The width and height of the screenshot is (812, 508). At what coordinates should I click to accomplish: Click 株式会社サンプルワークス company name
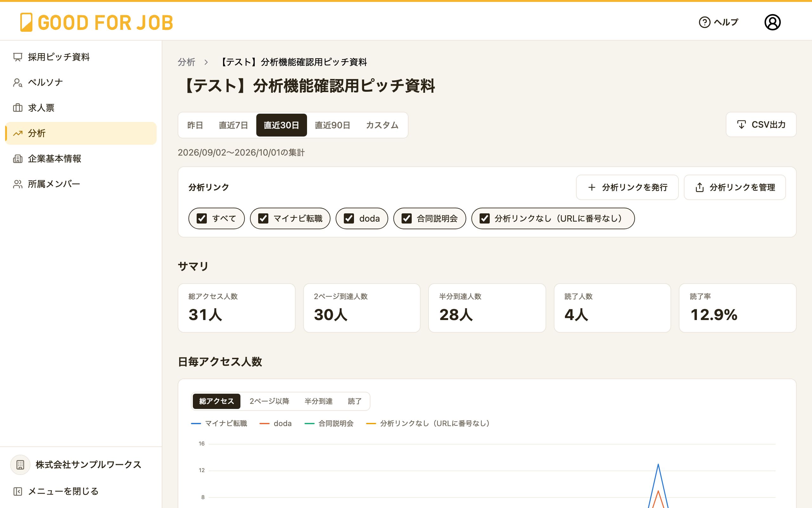88,465
